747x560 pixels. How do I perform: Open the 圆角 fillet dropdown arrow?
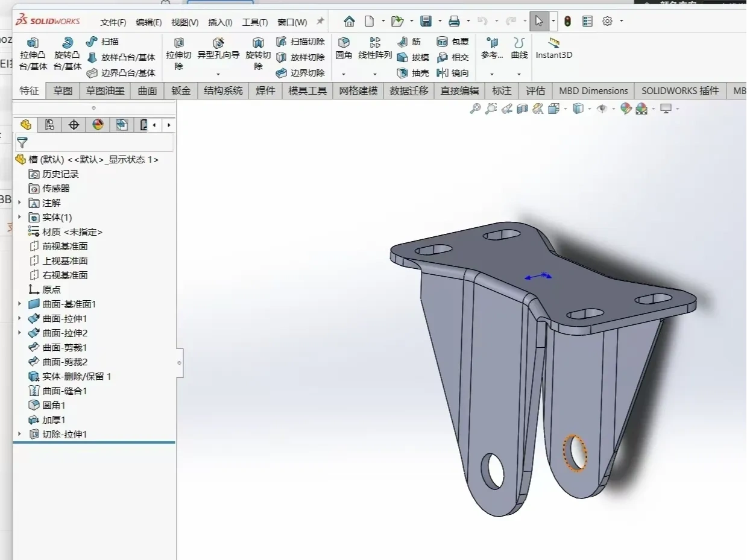coord(344,74)
